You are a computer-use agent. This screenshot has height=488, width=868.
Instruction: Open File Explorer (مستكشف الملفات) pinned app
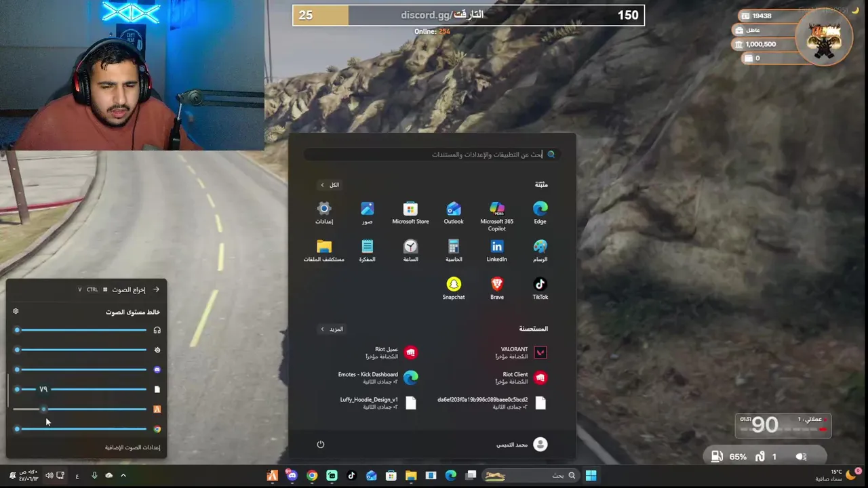tap(324, 251)
